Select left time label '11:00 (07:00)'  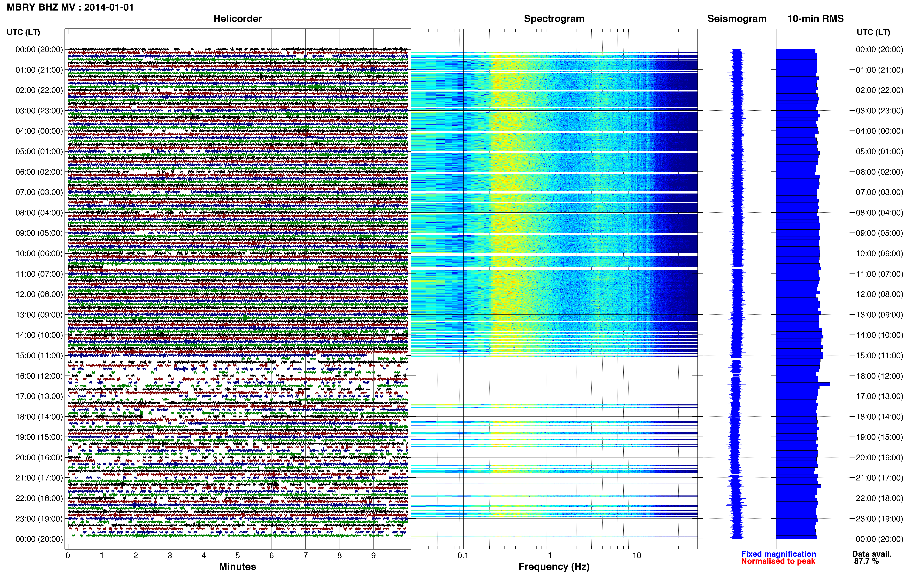point(39,274)
